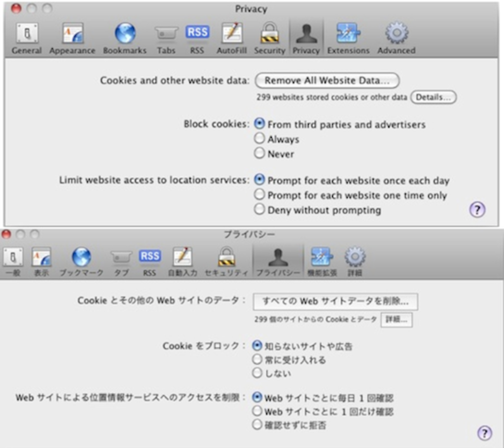Image resolution: width=504 pixels, height=448 pixels.
Task: Open the Tabs preferences pane
Action: click(x=166, y=38)
